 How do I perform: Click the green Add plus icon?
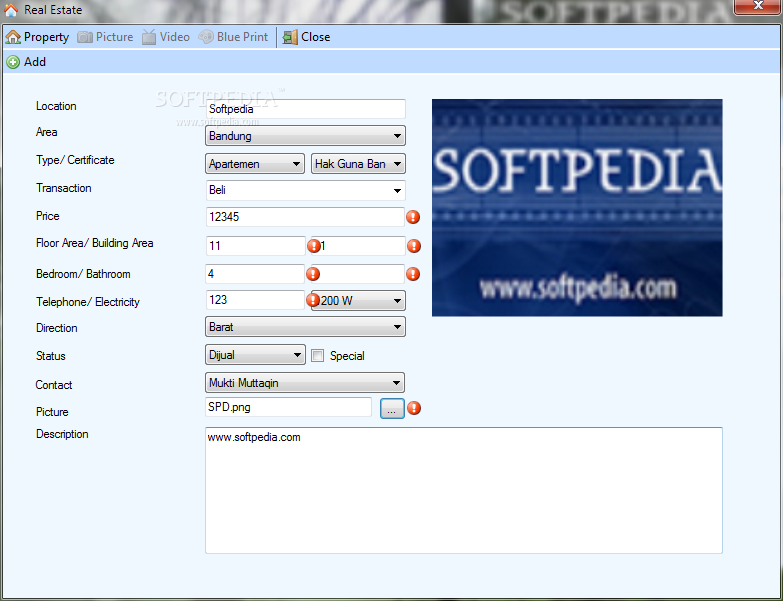13,62
